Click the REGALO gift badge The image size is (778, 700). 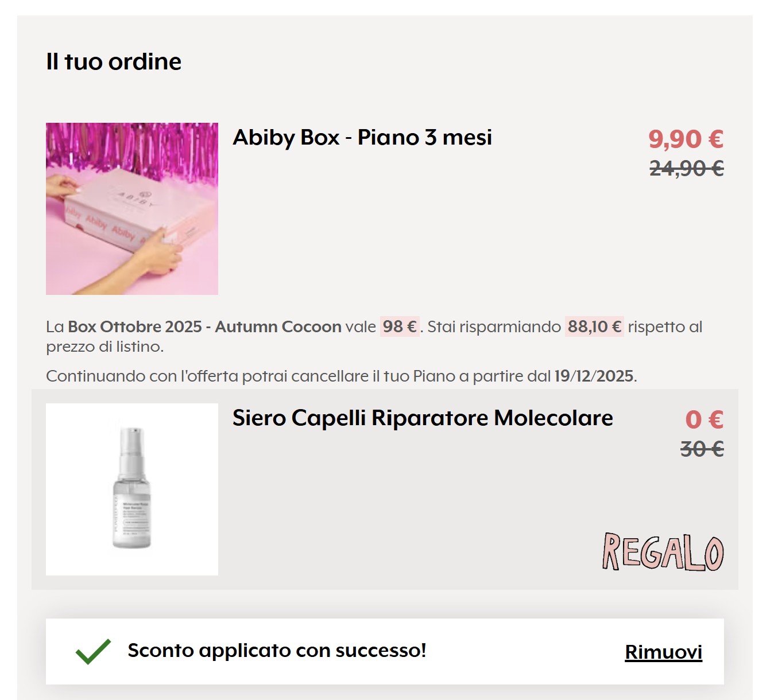pos(663,552)
